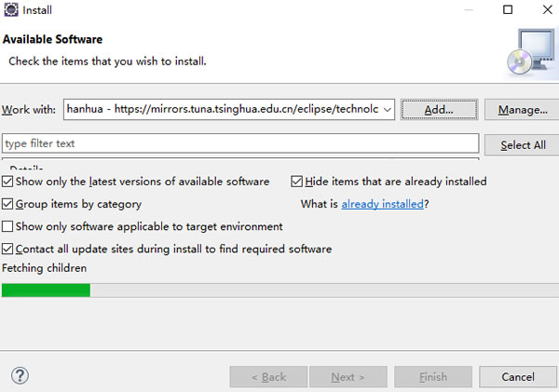The height and width of the screenshot is (392, 559).
Task: Click the Add... repository button
Action: click(438, 109)
